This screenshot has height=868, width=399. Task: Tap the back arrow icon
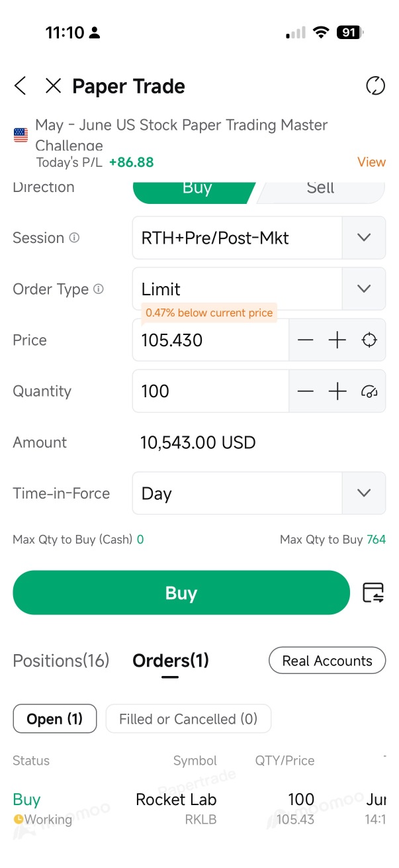pos(21,86)
